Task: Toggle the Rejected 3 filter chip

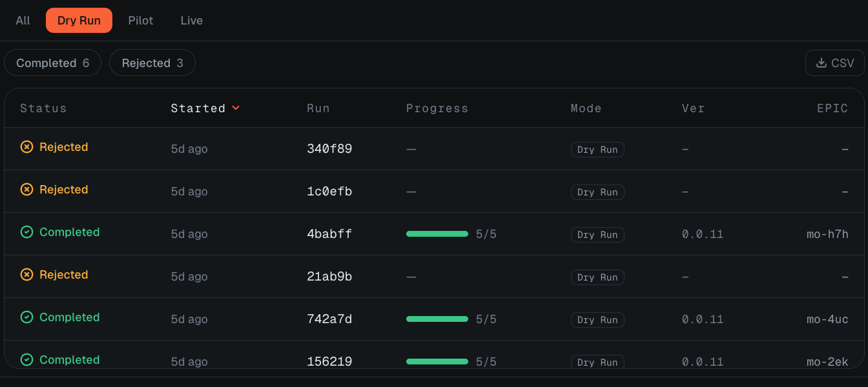Action: pos(152,63)
